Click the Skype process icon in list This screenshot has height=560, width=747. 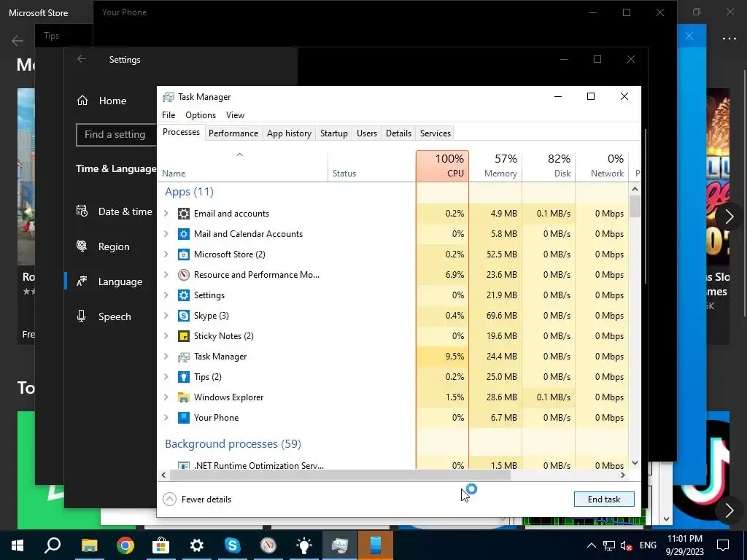183,316
